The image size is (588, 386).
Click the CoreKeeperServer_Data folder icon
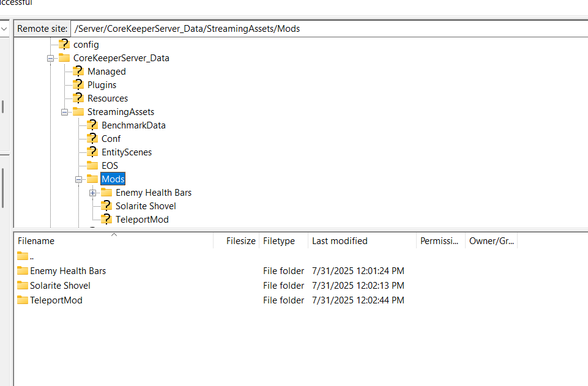64,58
